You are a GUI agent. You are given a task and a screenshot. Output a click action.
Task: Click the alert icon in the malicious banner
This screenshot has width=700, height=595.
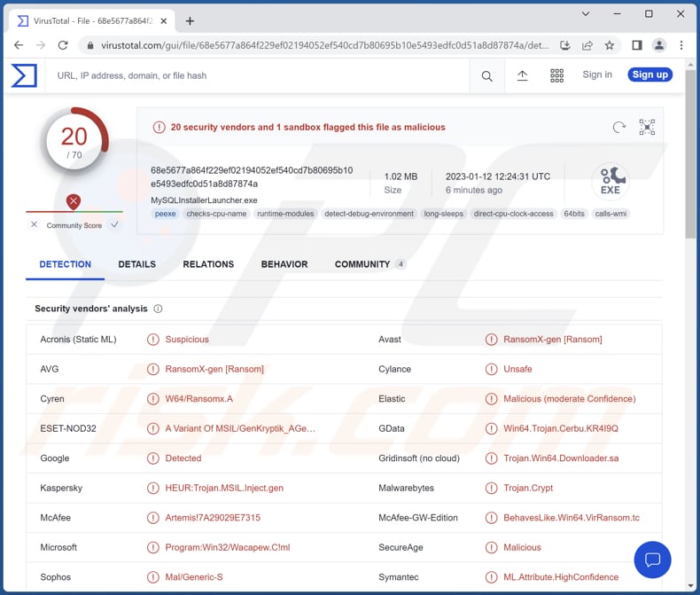pos(159,128)
